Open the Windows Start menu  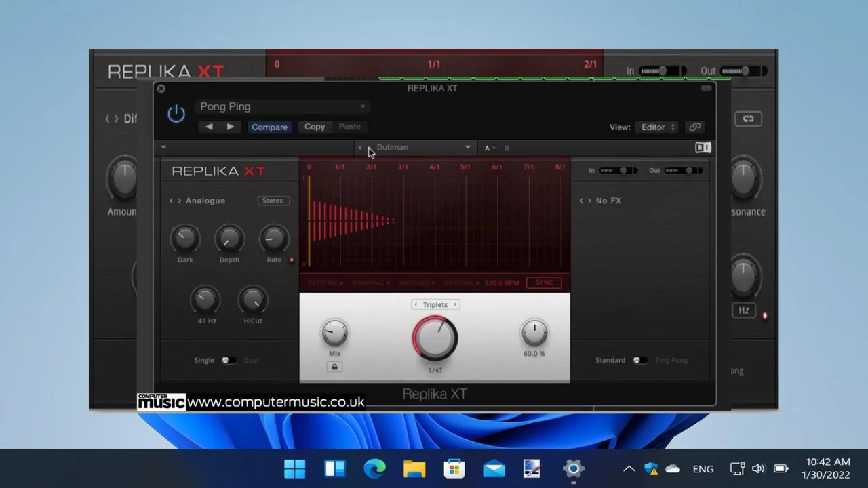[x=295, y=468]
